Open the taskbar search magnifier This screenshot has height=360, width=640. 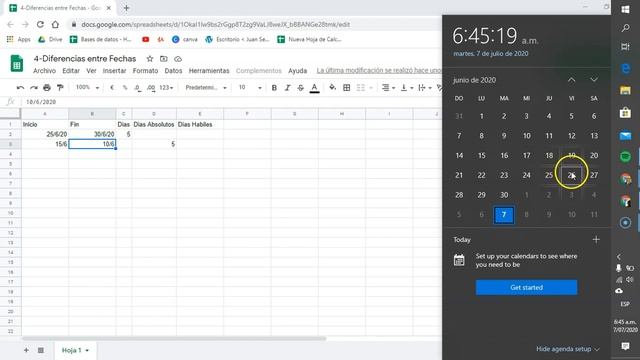625,28
